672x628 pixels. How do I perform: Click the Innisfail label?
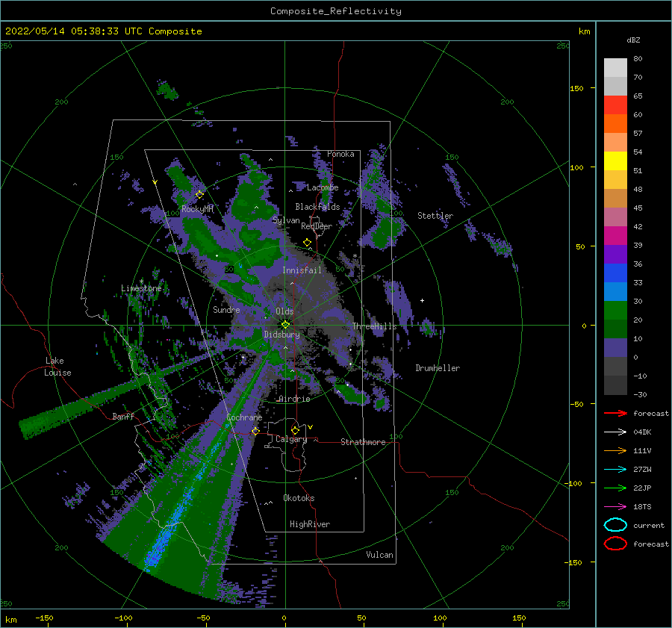[302, 270]
